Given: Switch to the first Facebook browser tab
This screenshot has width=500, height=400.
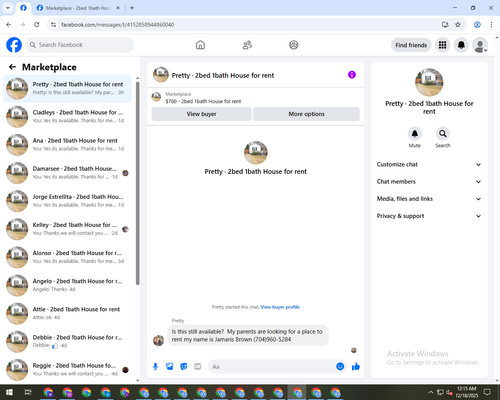Looking at the screenshot, I should pos(23,8).
